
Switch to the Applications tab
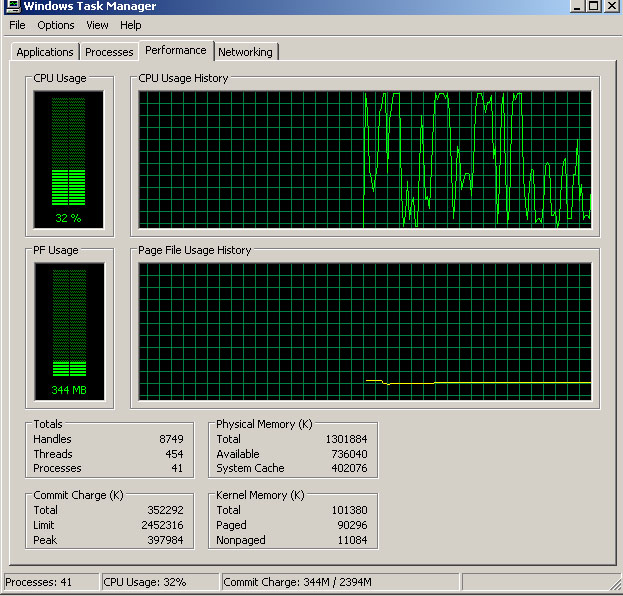pyautogui.click(x=45, y=52)
